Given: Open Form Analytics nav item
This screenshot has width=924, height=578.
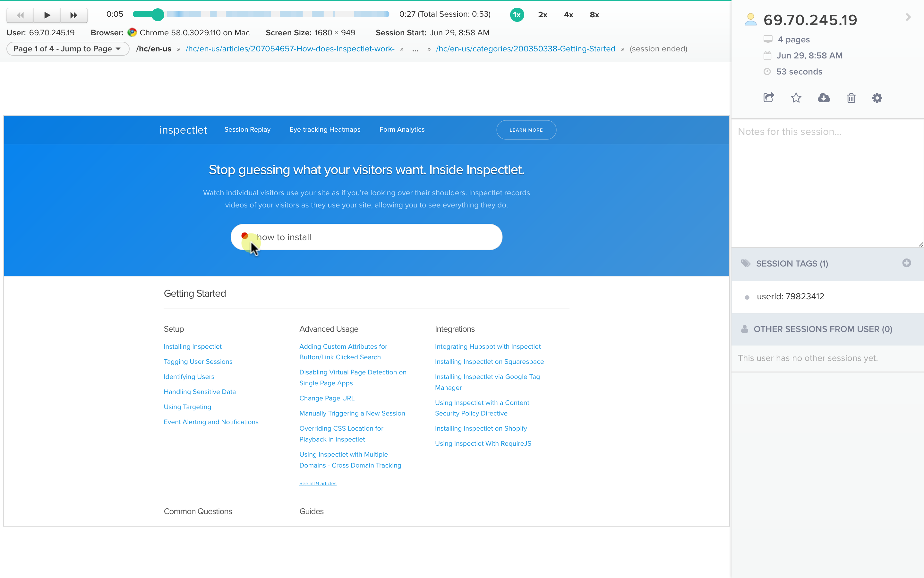Looking at the screenshot, I should [x=402, y=130].
